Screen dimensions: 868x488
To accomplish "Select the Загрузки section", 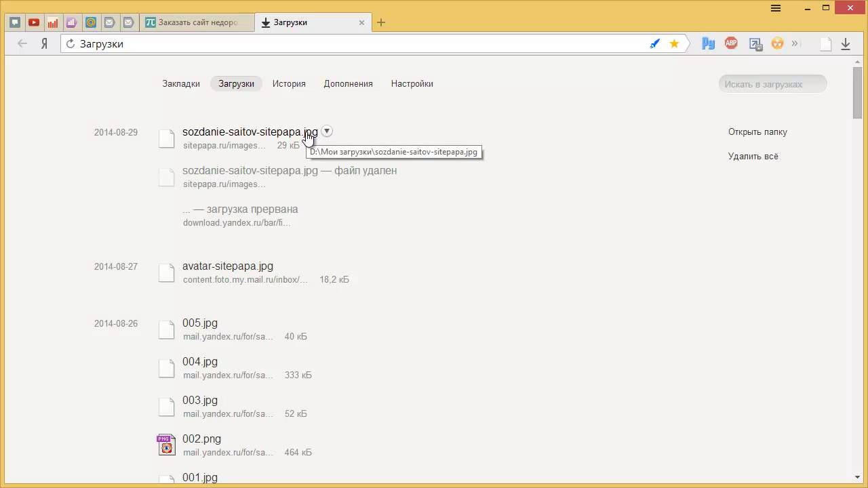I will click(236, 84).
